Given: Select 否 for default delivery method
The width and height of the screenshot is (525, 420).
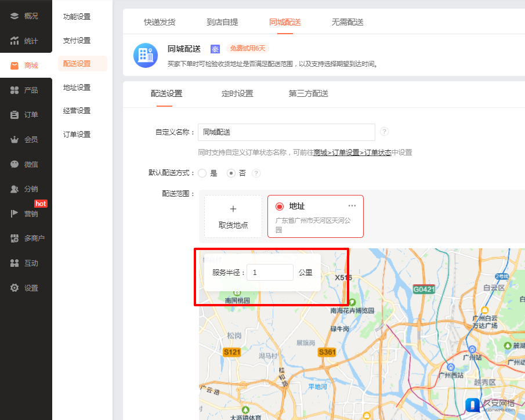Looking at the screenshot, I should [231, 173].
